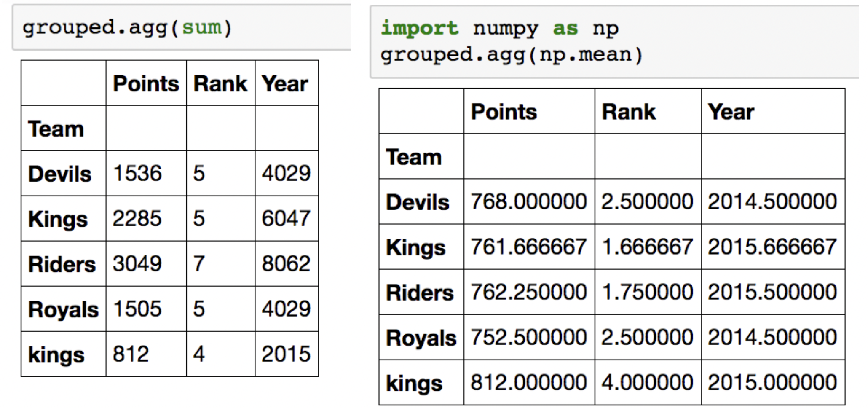Select the 4.000000 rank value
868x408 pixels.
[x=648, y=382]
